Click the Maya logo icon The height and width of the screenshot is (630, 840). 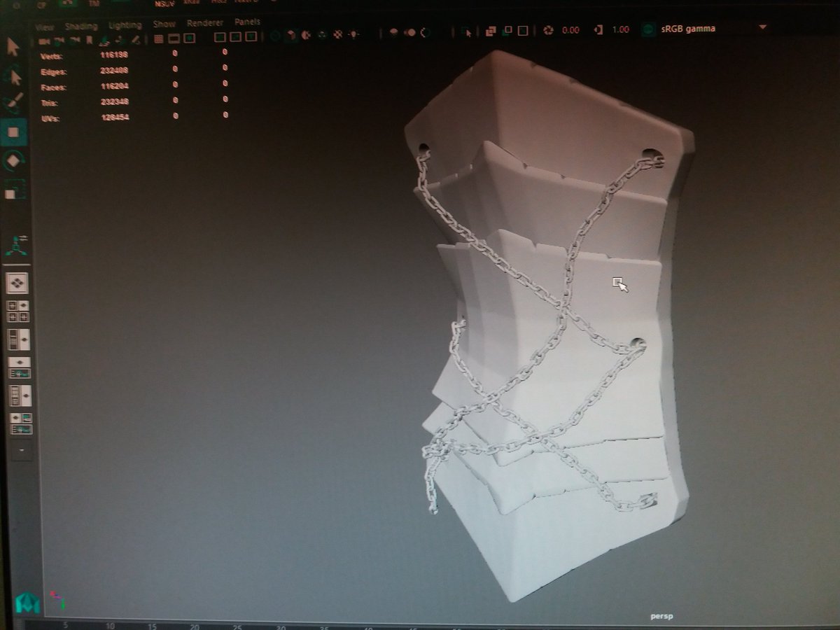tap(27, 601)
